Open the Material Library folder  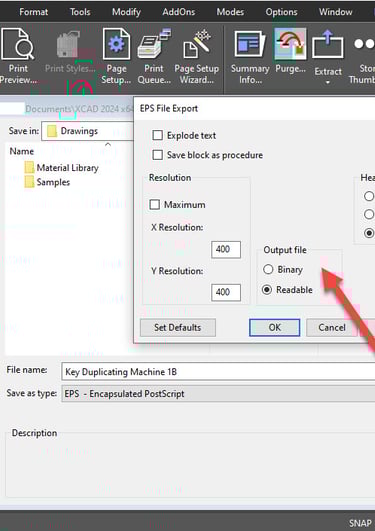62,168
